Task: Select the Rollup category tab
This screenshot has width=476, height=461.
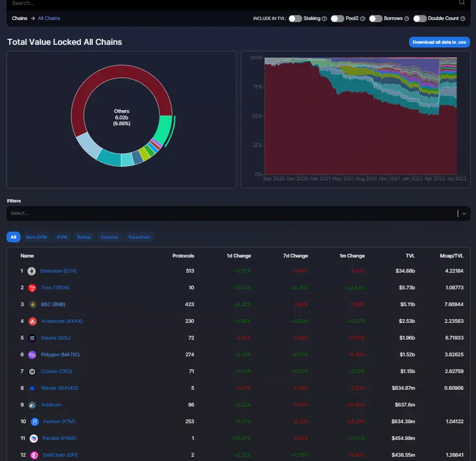Action: pyautogui.click(x=84, y=237)
